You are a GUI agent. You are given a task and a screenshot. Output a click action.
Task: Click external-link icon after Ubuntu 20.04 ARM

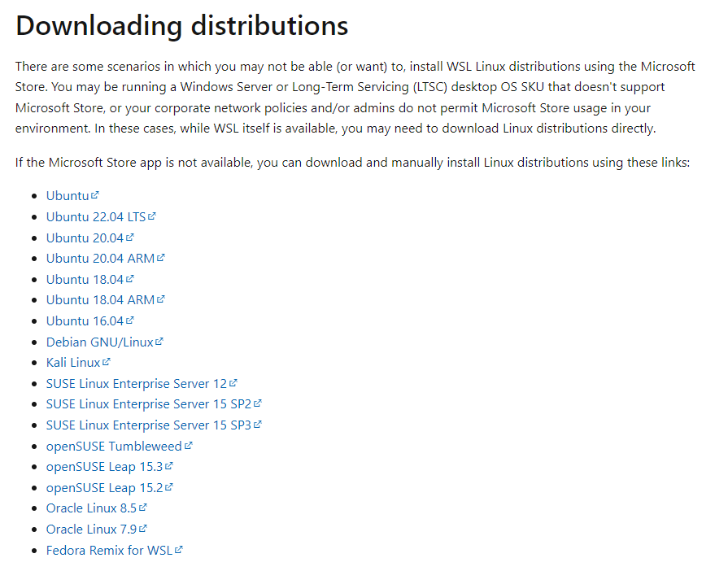[x=160, y=257]
